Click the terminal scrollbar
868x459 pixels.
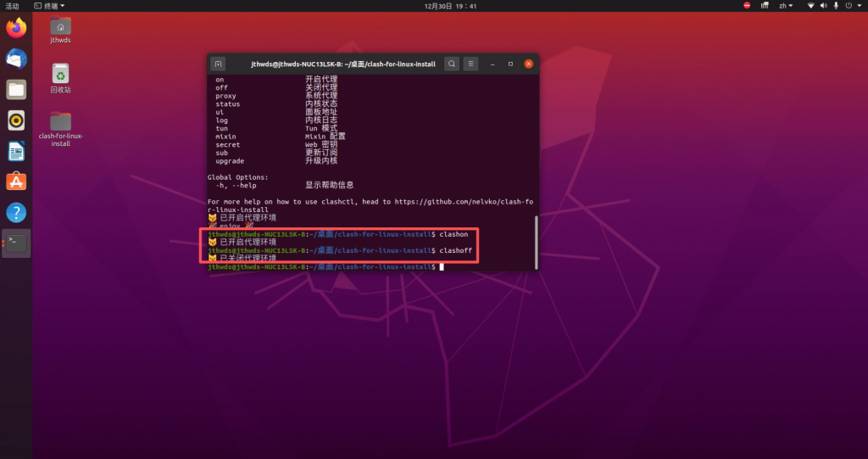pyautogui.click(x=535, y=240)
